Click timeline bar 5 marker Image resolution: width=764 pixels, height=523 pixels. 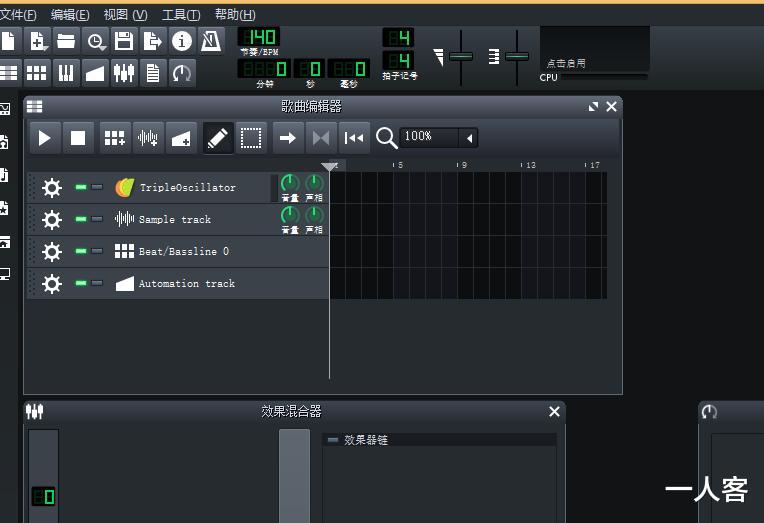(399, 165)
